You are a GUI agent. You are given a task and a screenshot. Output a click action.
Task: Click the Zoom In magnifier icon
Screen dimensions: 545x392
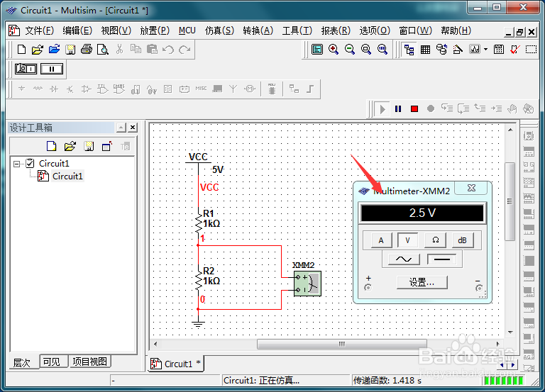[x=334, y=50]
